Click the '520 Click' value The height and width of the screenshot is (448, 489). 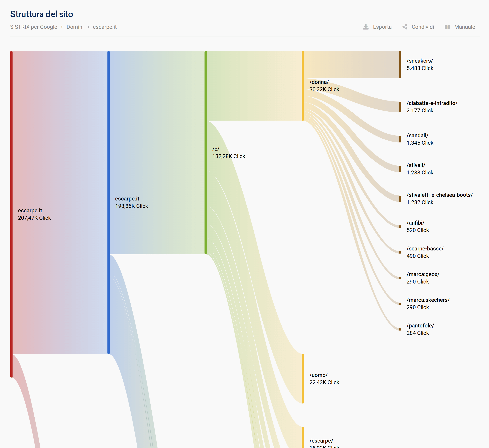(x=418, y=230)
